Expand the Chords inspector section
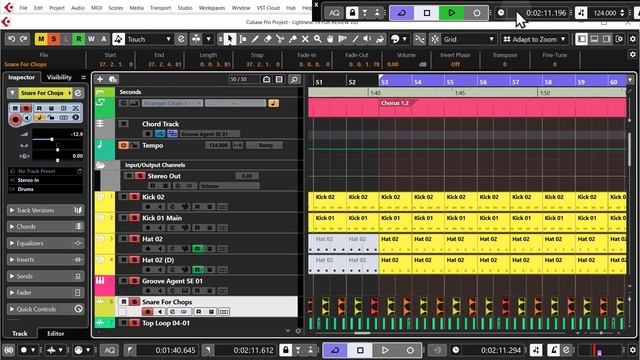 [45, 227]
